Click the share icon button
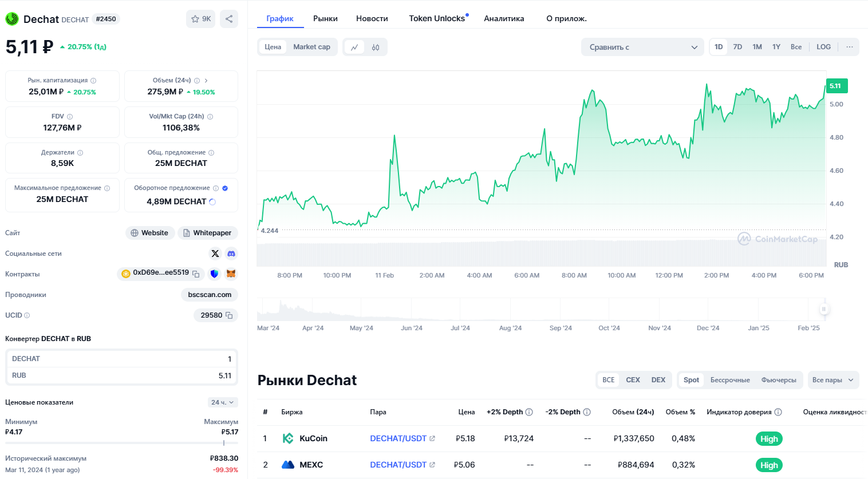 coord(229,19)
